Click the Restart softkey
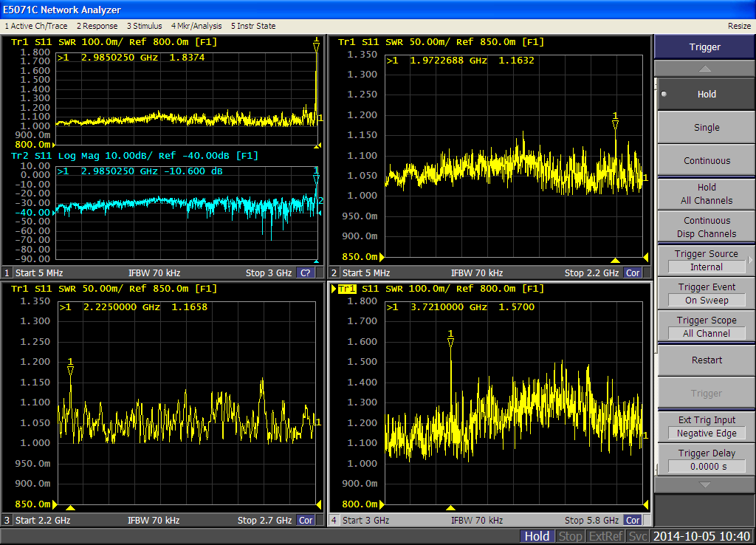The height and width of the screenshot is (545, 756). [705, 360]
